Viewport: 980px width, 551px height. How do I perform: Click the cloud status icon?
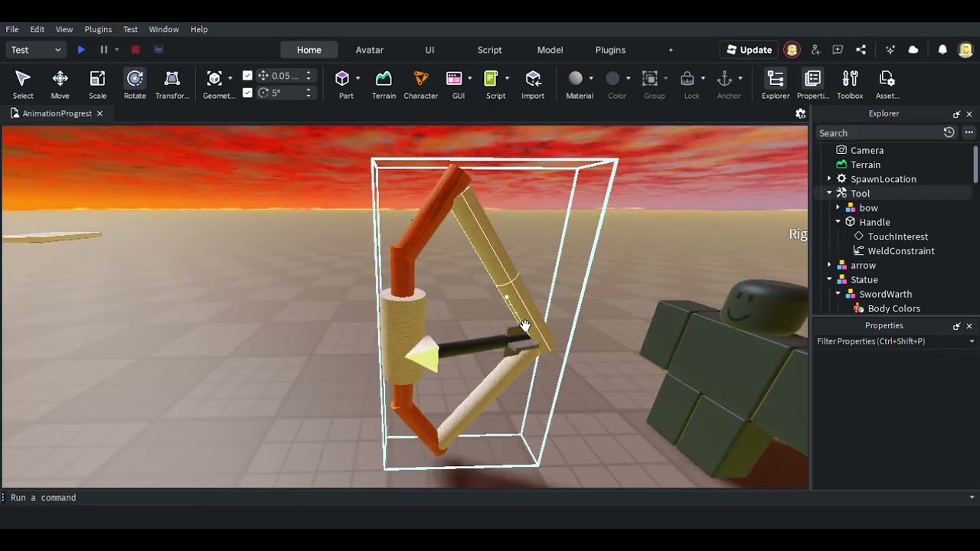click(x=913, y=50)
